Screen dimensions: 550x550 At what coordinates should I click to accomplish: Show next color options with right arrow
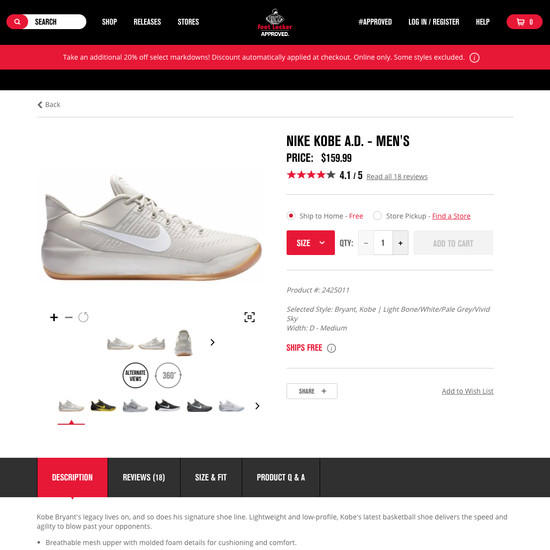pos(257,406)
